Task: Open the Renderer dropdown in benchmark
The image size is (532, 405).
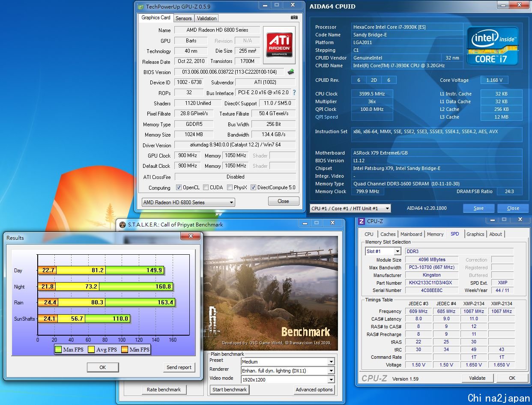Action: 287,371
